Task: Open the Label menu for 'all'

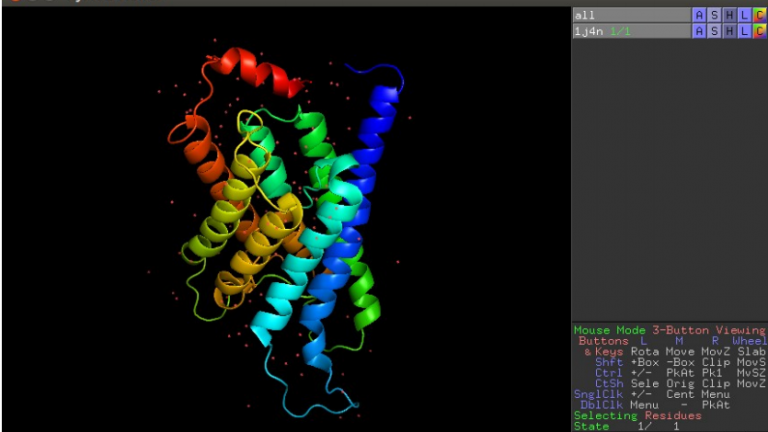Action: pos(744,15)
